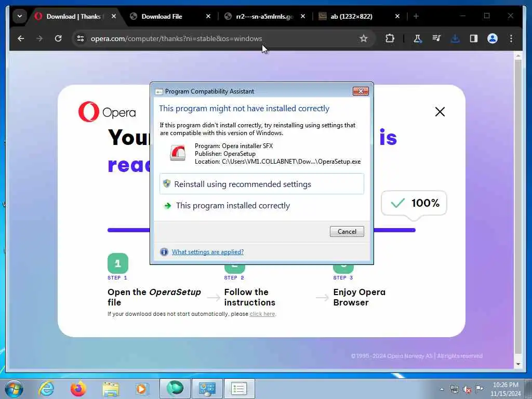
Task: Open the Action Center flag icon
Action: pos(479,389)
